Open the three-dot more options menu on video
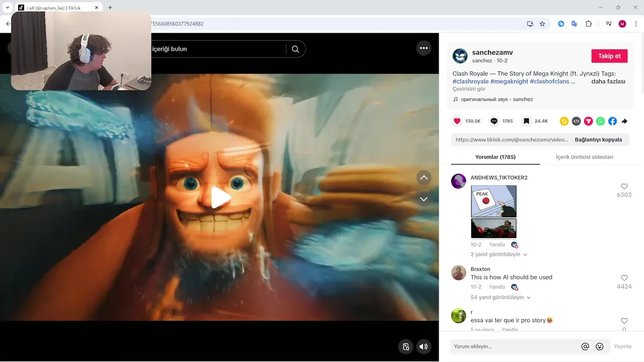Screen dimensions: 644x362 coord(424,48)
